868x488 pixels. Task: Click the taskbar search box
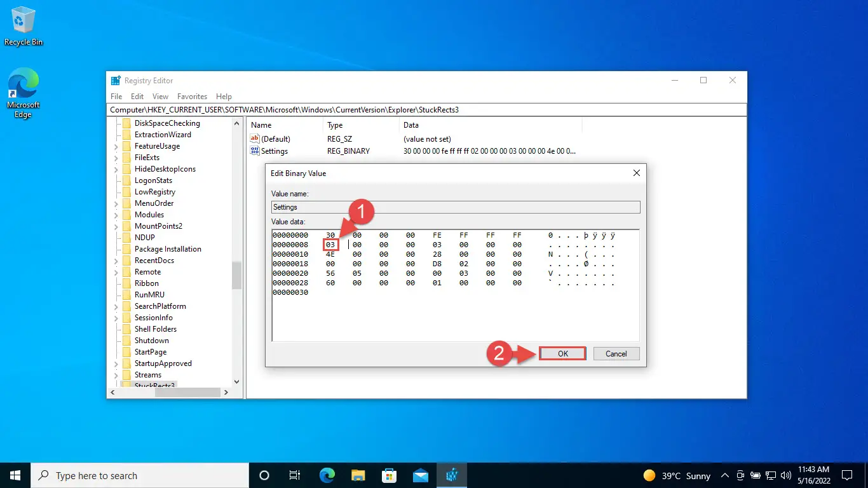[x=140, y=475]
